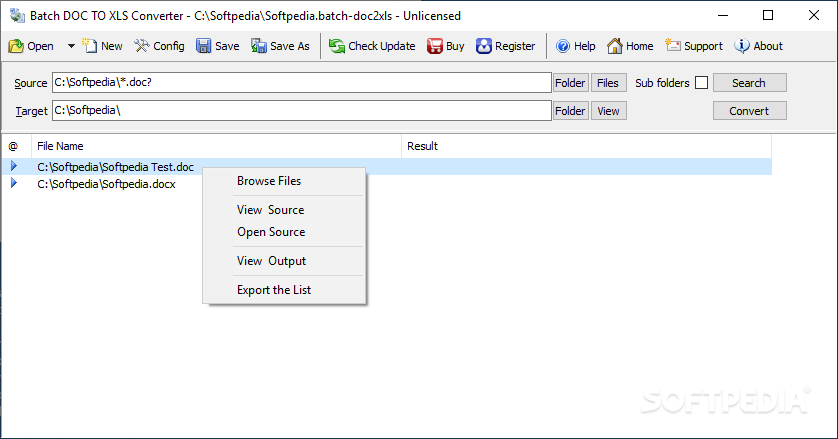Click Check Update

coord(372,46)
